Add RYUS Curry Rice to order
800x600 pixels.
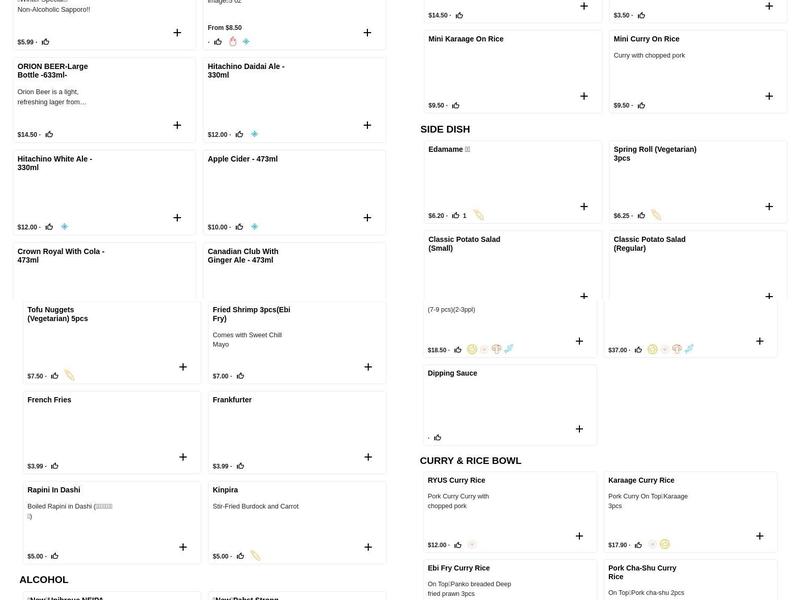pos(579,536)
